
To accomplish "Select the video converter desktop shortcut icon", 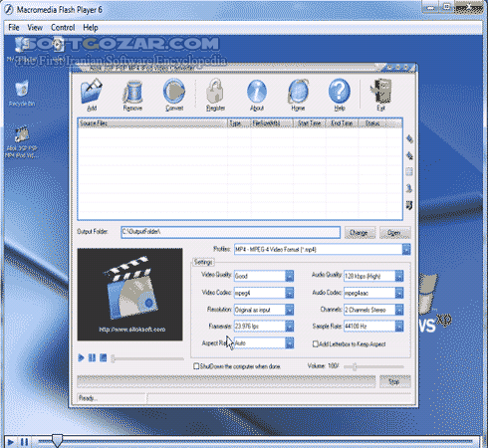I will tap(22, 142).
